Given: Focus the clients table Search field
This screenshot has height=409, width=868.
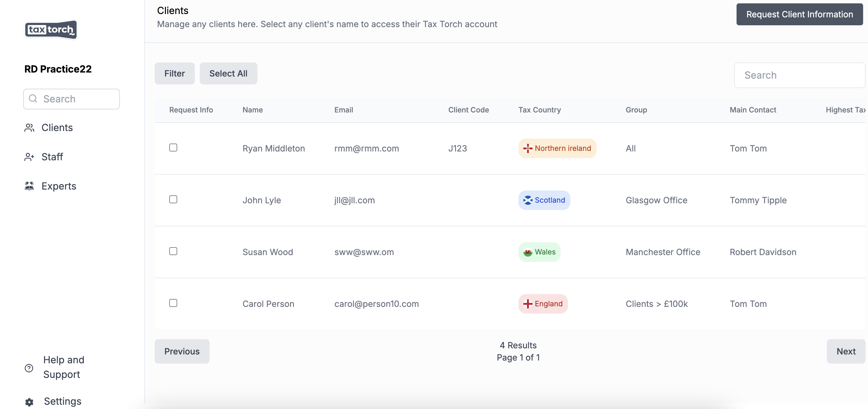Looking at the screenshot, I should (x=799, y=75).
